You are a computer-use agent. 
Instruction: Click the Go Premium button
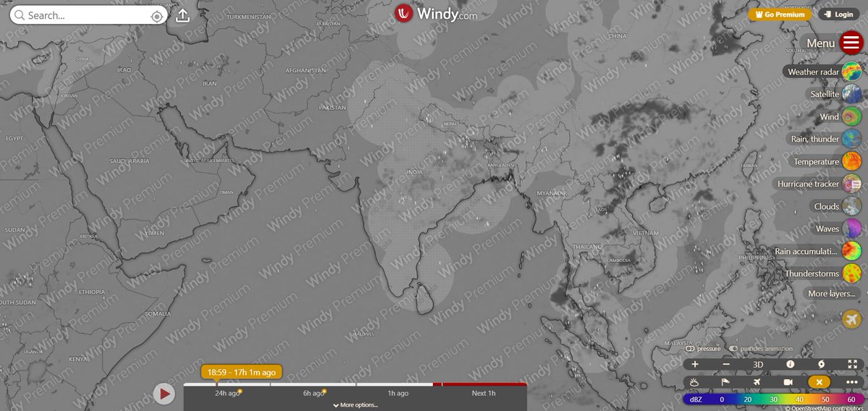pos(780,14)
